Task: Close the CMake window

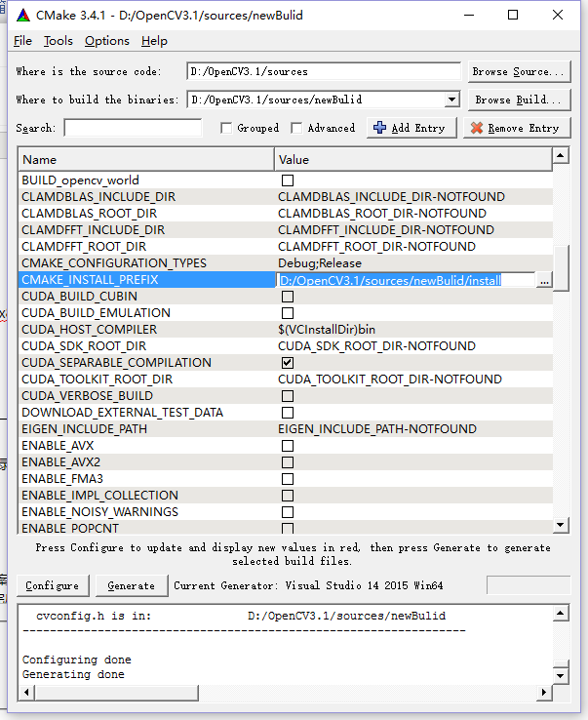Action: tap(557, 16)
